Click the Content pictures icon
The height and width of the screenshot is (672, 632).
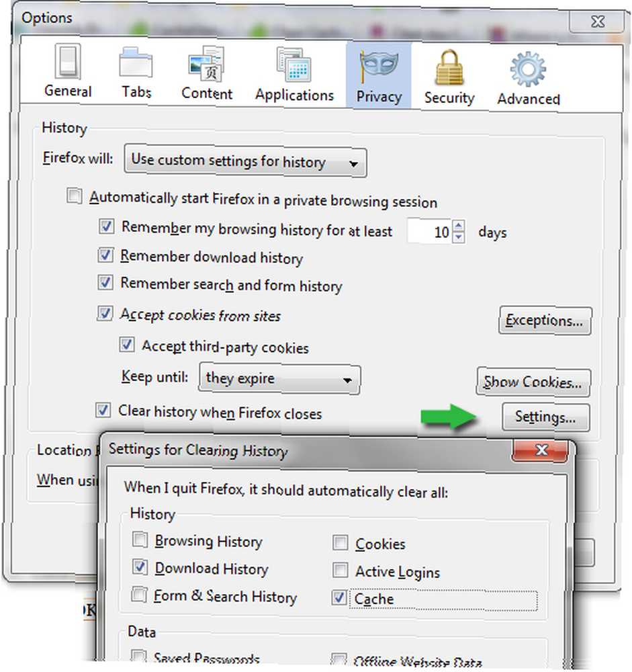[x=206, y=65]
